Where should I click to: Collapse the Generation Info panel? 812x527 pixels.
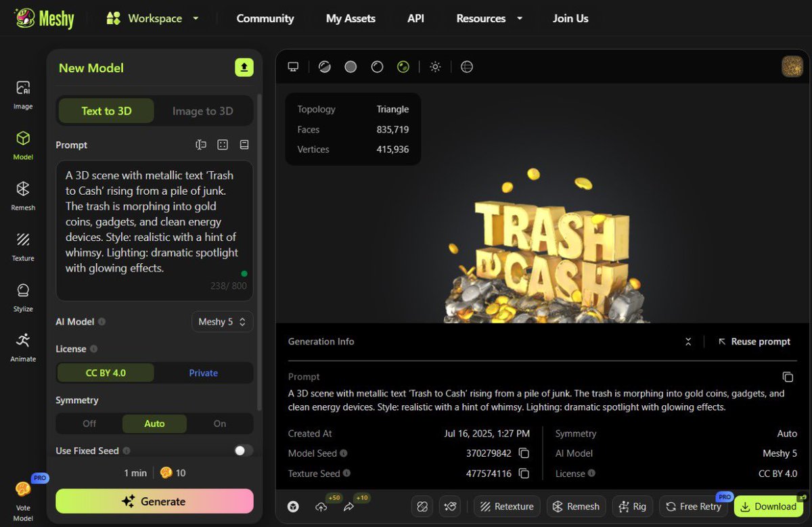click(688, 342)
